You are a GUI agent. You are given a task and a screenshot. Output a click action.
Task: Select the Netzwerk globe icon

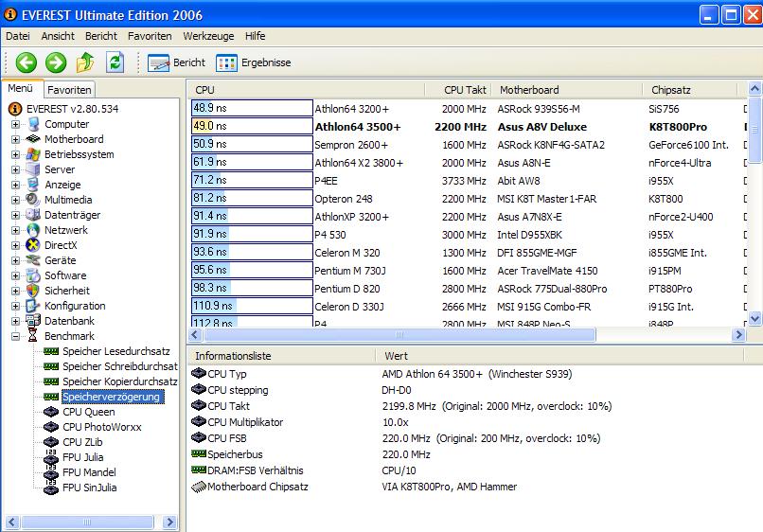click(x=33, y=230)
